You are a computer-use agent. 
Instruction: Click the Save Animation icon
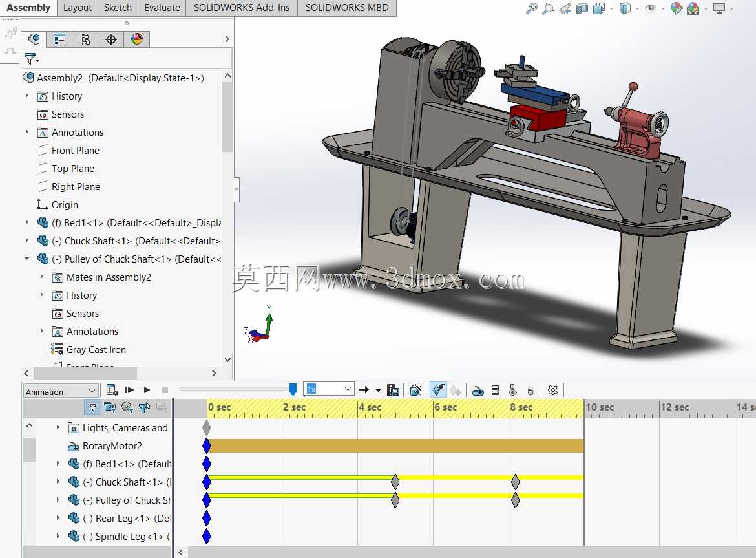393,390
